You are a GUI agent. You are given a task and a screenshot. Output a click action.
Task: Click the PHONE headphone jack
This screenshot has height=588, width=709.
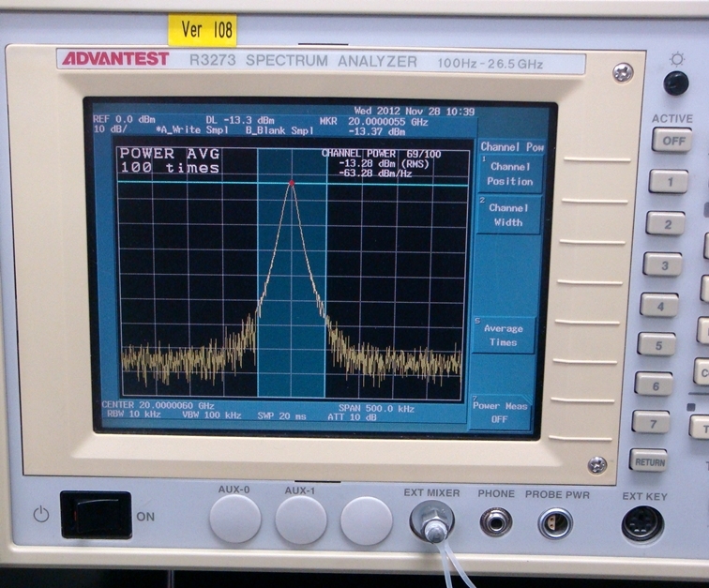tap(496, 523)
